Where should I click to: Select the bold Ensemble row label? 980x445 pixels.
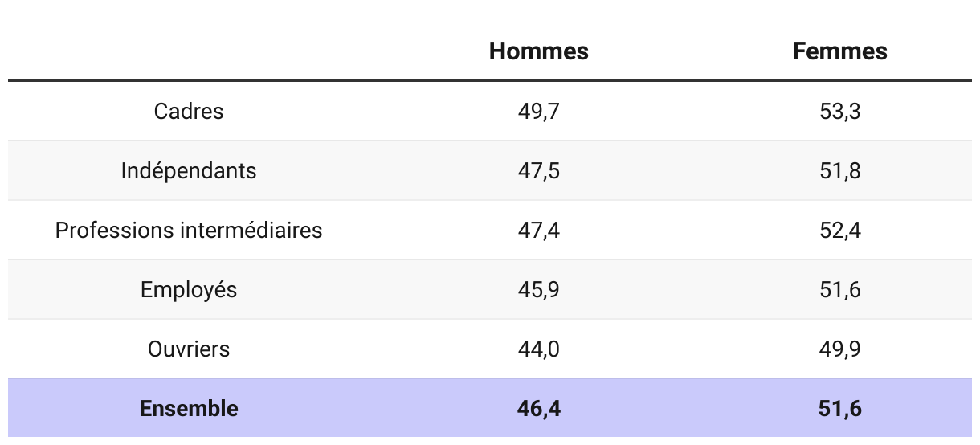(x=189, y=408)
